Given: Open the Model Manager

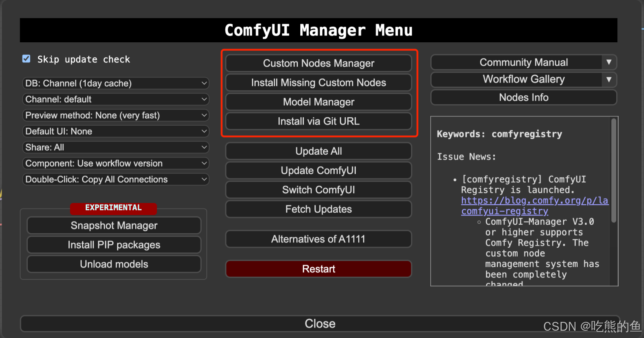Looking at the screenshot, I should point(318,102).
